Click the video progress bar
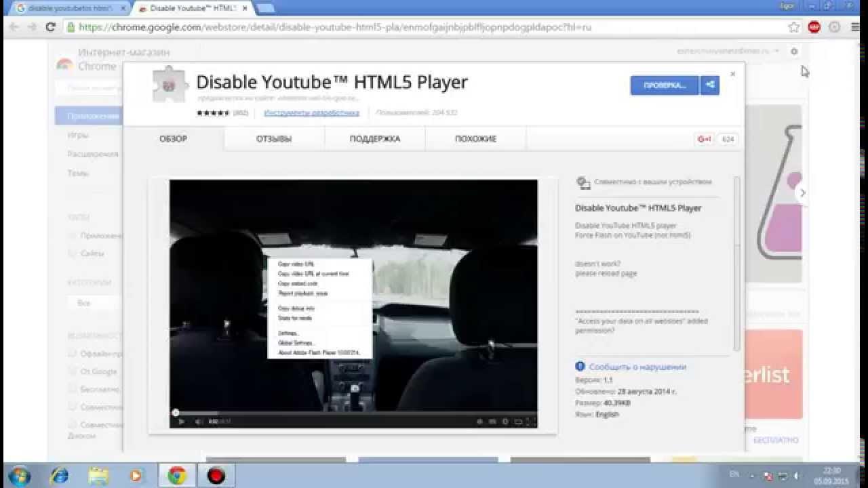Viewport: 868px width, 488px height. point(353,413)
